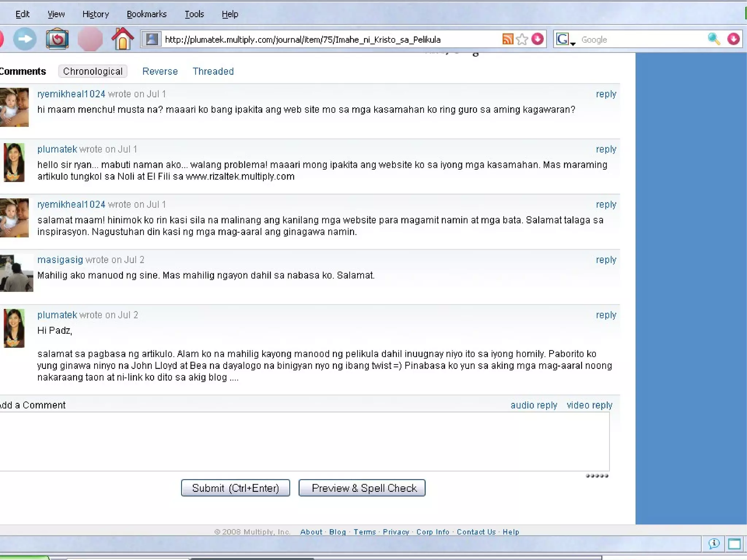Open the search bar red dropdown arrow
Viewport: 747px width, 560px height.
tap(733, 39)
